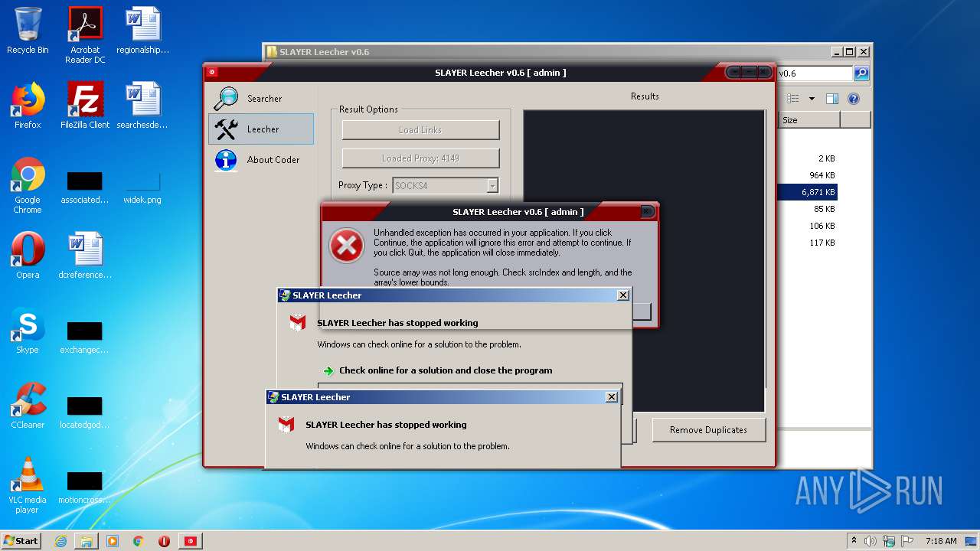Launch VLC media player shortcut

pos(28,485)
